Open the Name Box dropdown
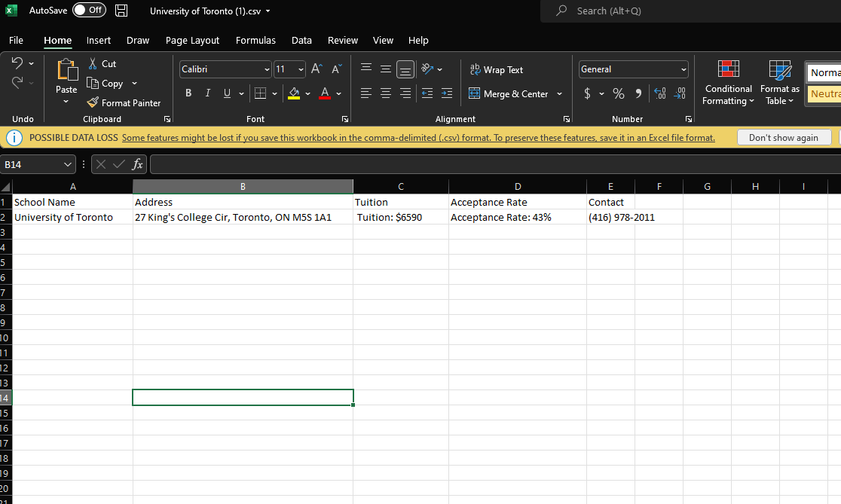 tap(68, 164)
